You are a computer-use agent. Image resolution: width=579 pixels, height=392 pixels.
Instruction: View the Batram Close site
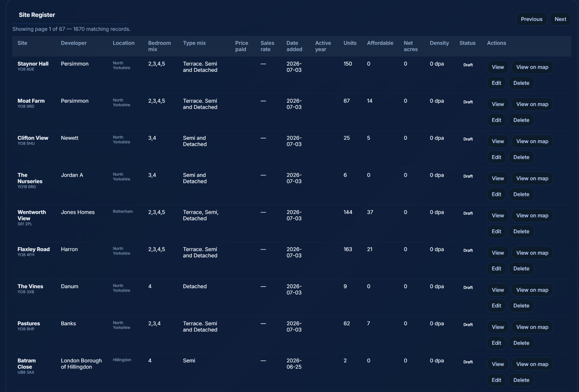[x=498, y=364]
